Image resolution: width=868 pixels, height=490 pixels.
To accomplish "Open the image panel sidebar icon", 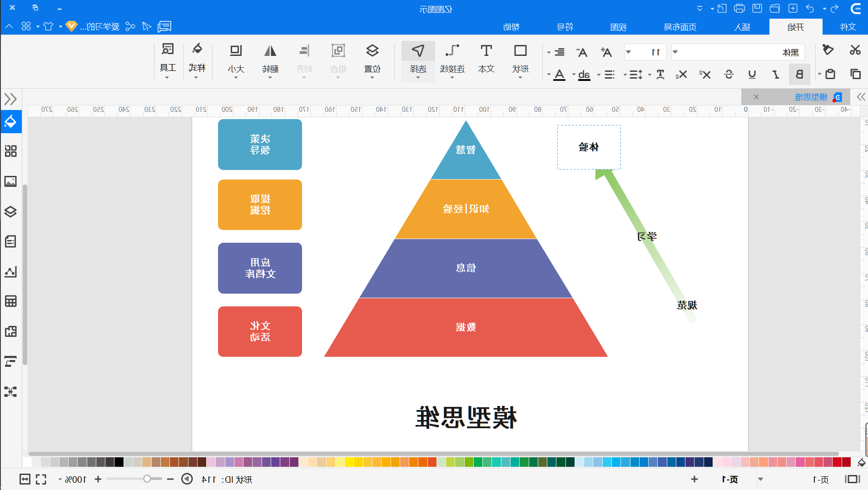I will point(10,181).
